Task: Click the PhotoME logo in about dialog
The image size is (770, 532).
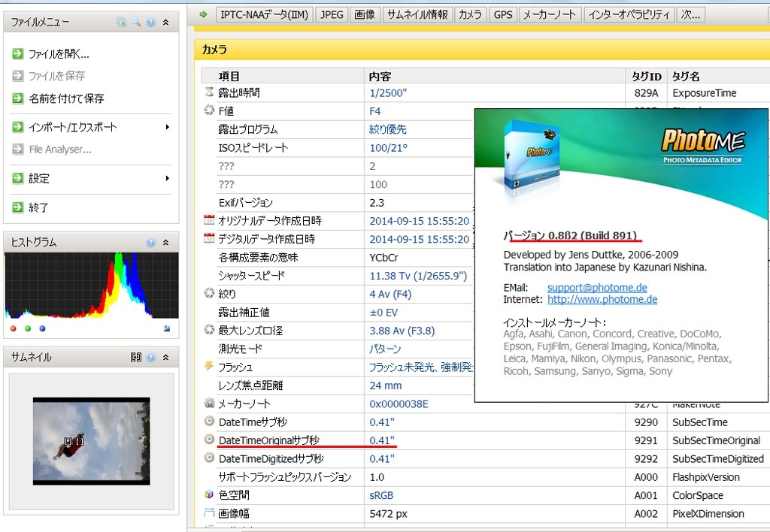Action: (702, 145)
